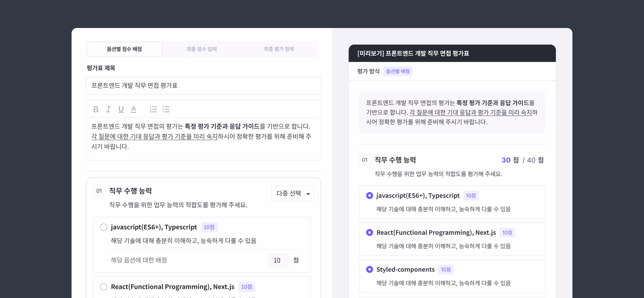Edit the 평가표 제목 input field
The image size is (644, 298).
pos(204,86)
